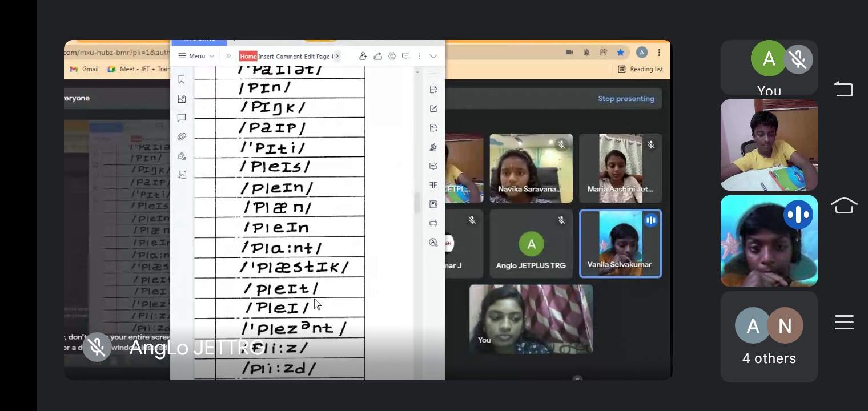The width and height of the screenshot is (868, 411).
Task: Click the share icon in PDF toolbar
Action: tap(377, 56)
